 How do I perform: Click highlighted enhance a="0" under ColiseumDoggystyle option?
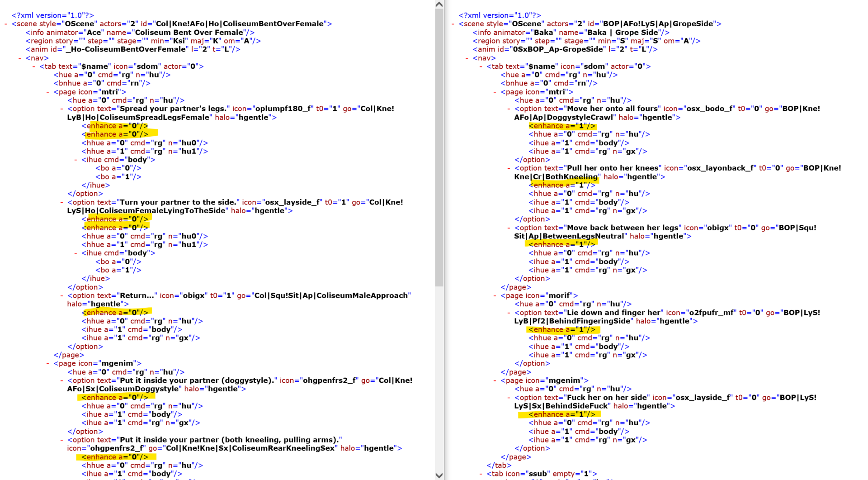(115, 397)
